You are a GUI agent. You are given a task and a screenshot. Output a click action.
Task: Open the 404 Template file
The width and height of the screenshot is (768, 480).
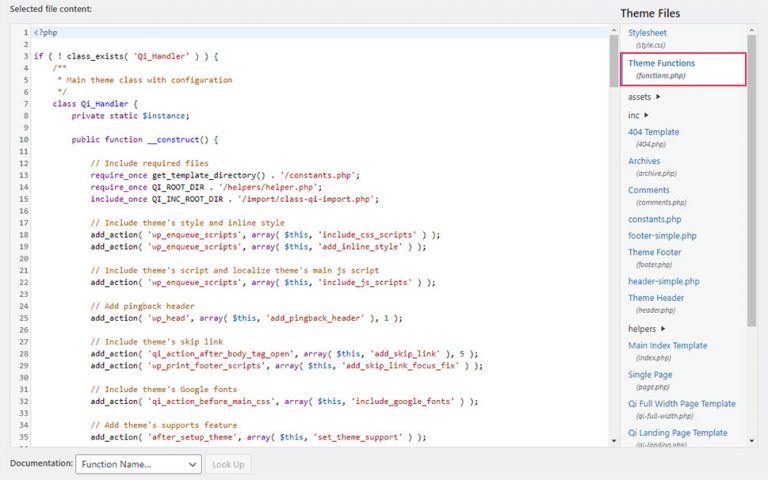point(653,132)
